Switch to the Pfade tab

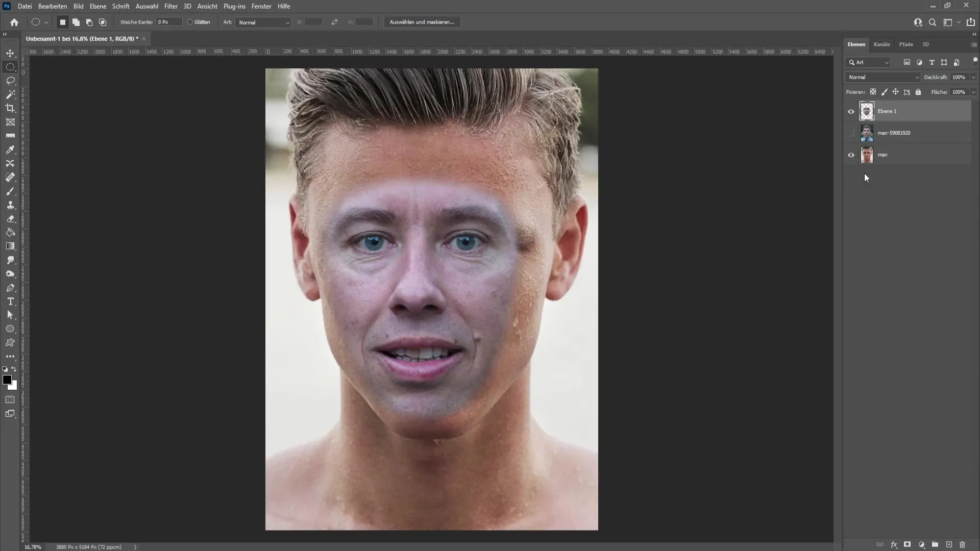point(906,44)
